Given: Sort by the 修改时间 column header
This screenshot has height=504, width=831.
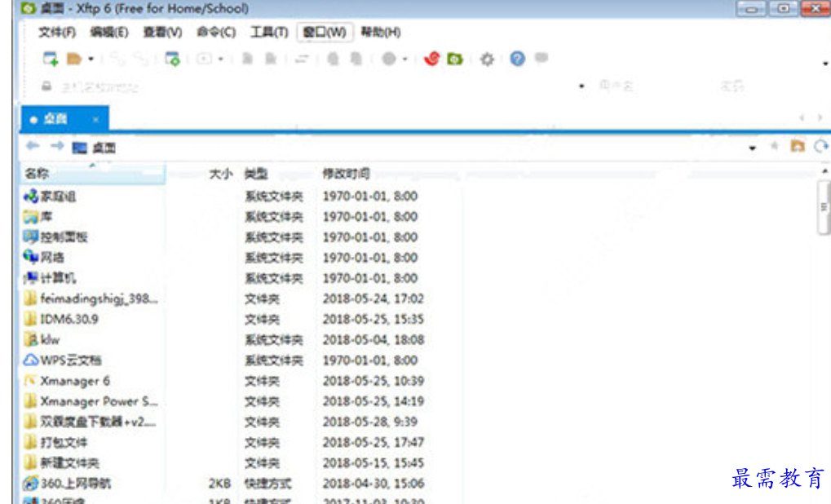Looking at the screenshot, I should point(346,174).
